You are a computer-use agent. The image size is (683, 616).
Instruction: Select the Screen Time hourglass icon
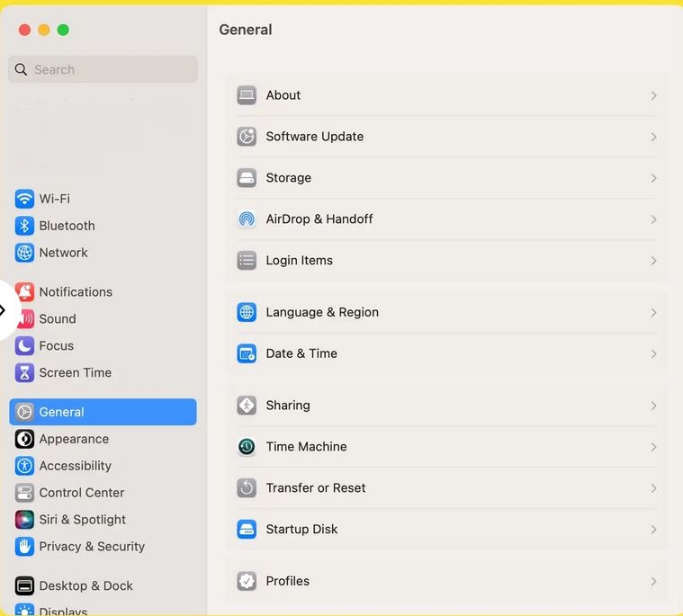pos(24,373)
